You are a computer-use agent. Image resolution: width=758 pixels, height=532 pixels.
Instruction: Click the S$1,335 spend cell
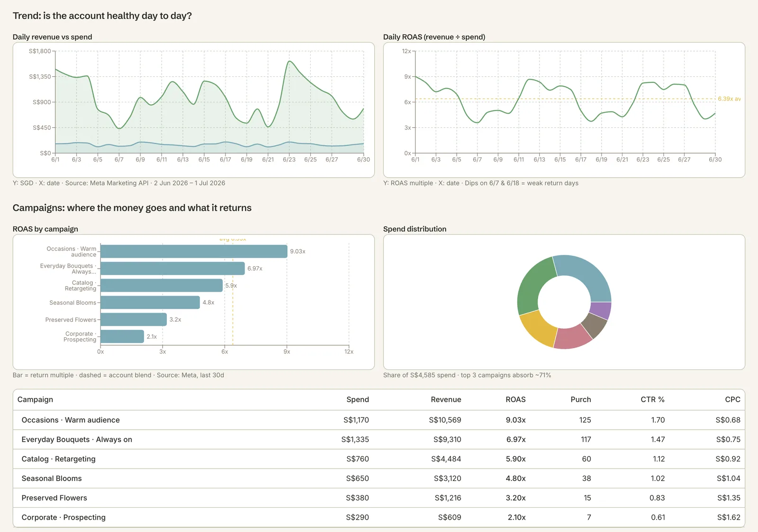(355, 439)
